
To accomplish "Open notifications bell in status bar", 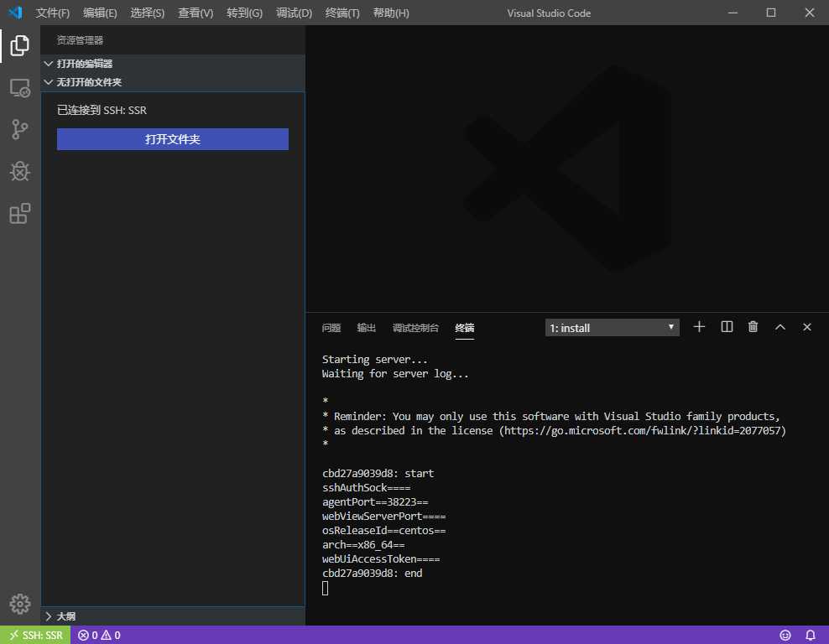I will point(810,635).
